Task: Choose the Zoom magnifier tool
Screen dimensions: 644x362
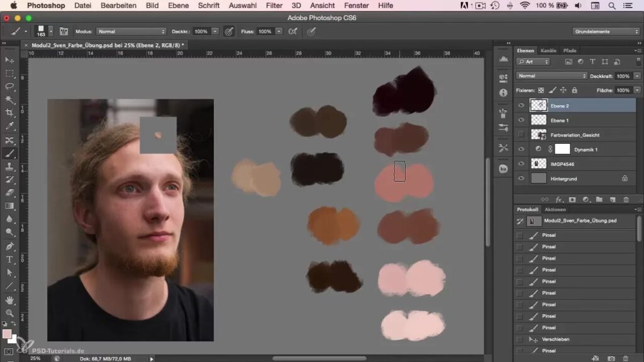Action: (x=9, y=312)
